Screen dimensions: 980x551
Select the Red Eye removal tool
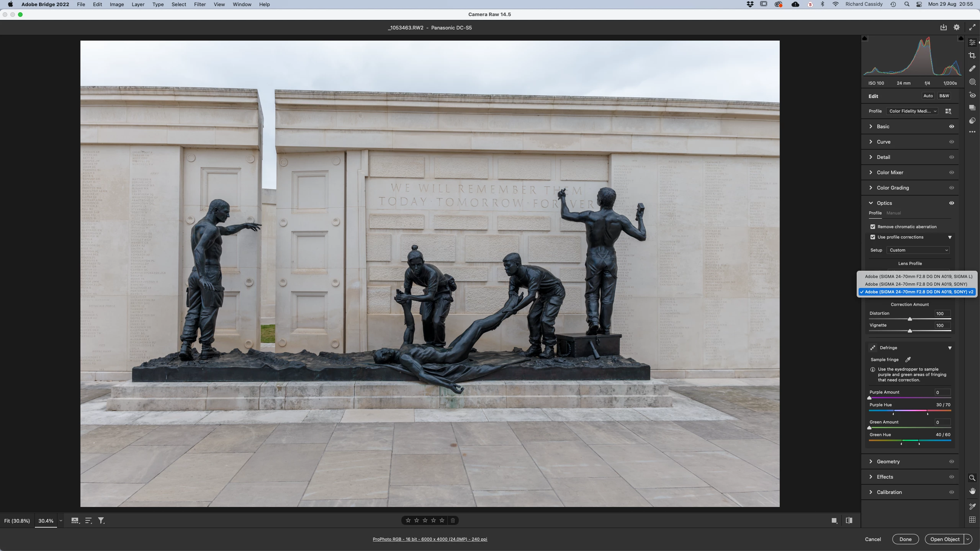pyautogui.click(x=972, y=95)
